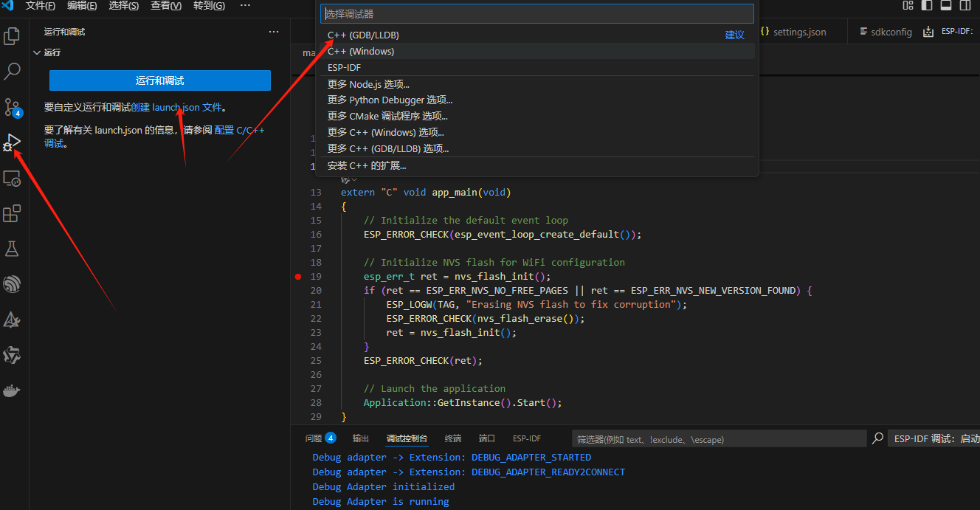Image resolution: width=980 pixels, height=510 pixels.
Task: Toggle bottom panel layout icon
Action: click(x=946, y=5)
